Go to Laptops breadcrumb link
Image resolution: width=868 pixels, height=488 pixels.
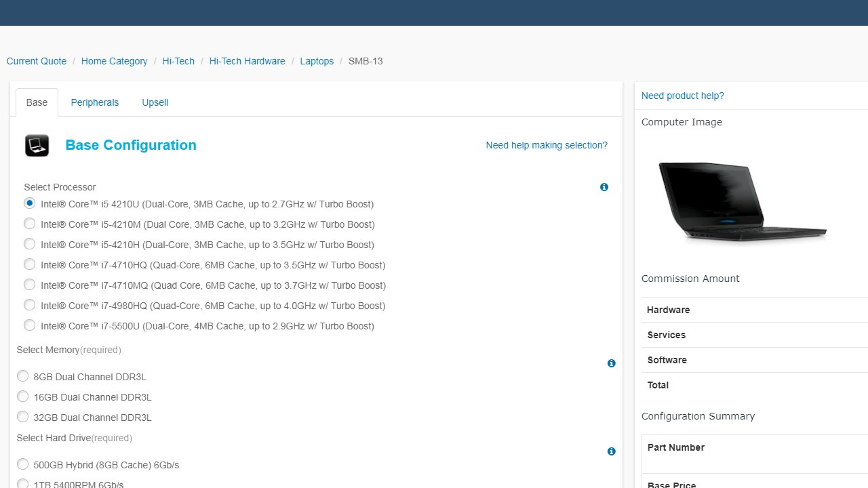tap(317, 61)
